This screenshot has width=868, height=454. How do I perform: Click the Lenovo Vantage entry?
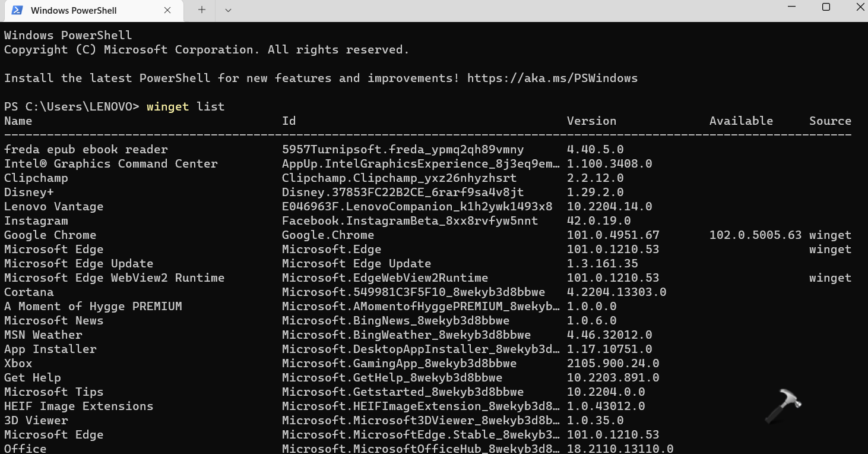tap(53, 206)
